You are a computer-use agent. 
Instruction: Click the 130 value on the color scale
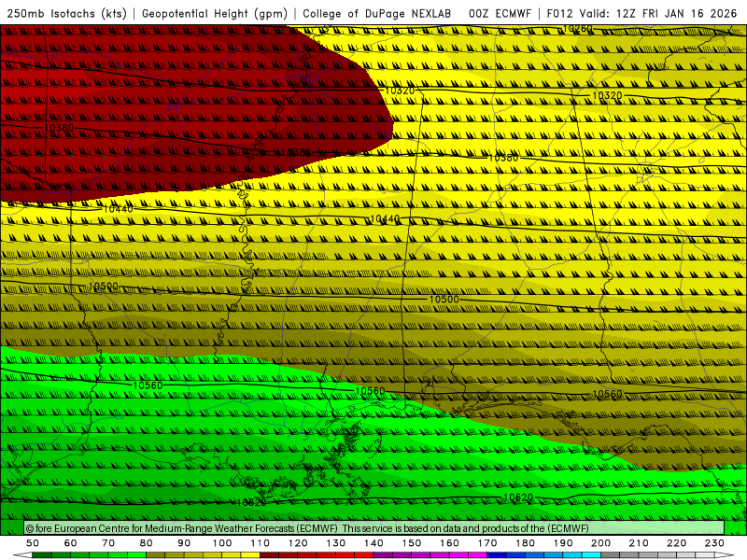(336, 543)
